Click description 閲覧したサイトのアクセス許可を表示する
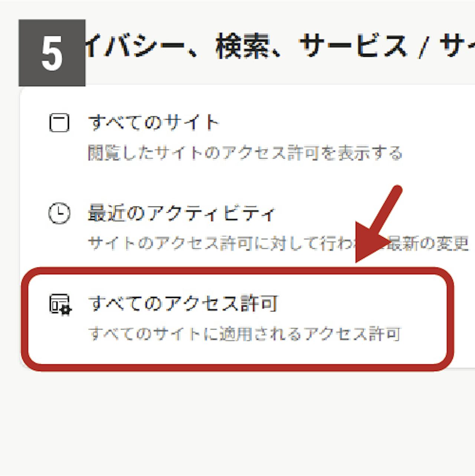 [x=245, y=153]
